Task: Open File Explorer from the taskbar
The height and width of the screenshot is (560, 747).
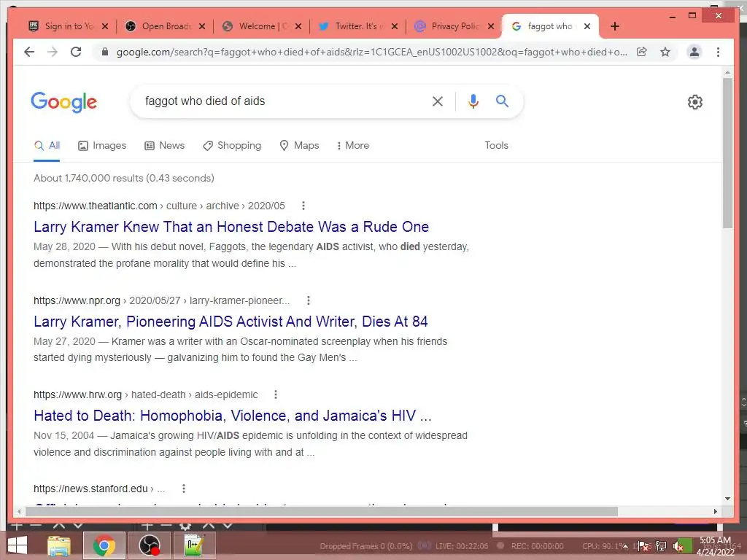Action: [x=59, y=545]
